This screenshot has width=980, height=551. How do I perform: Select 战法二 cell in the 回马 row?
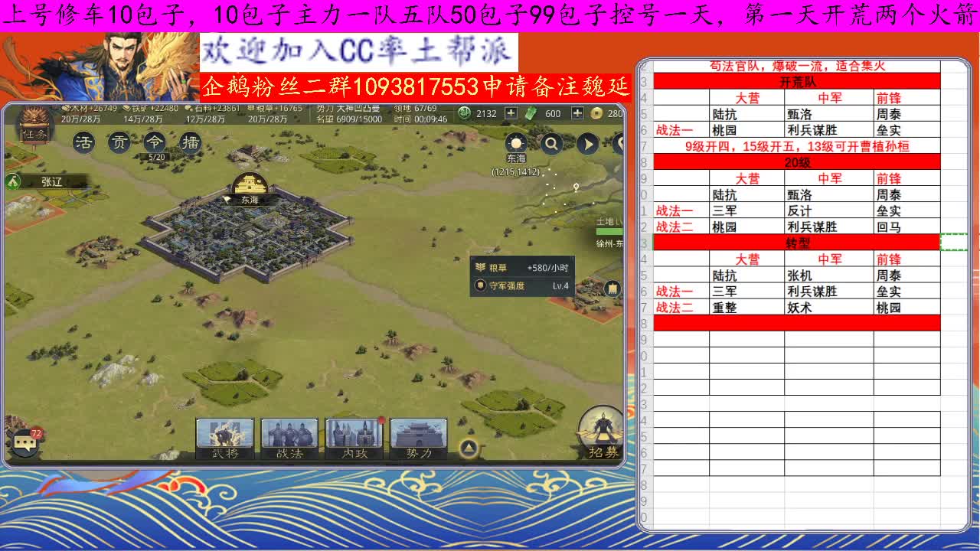click(x=681, y=227)
